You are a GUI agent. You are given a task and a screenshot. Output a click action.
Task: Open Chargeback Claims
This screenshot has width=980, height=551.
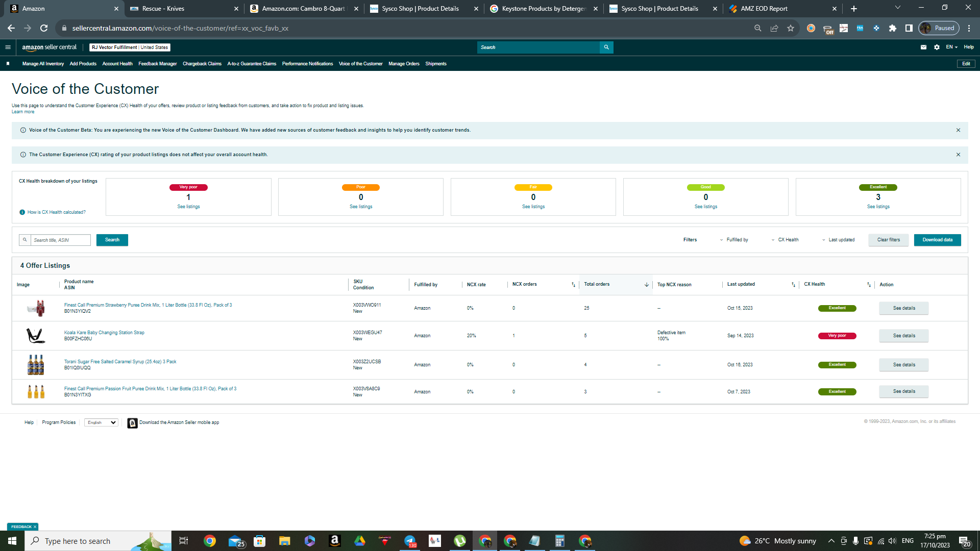tap(202, 64)
